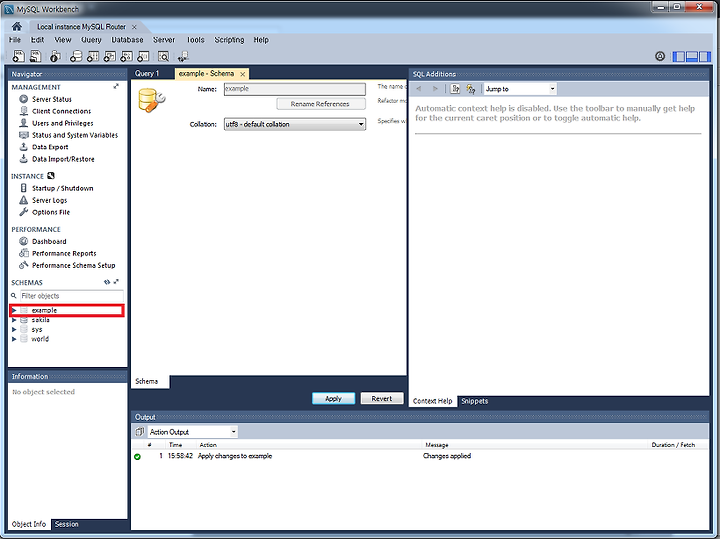Create a new SQL tab
720x539 pixels.
18,56
